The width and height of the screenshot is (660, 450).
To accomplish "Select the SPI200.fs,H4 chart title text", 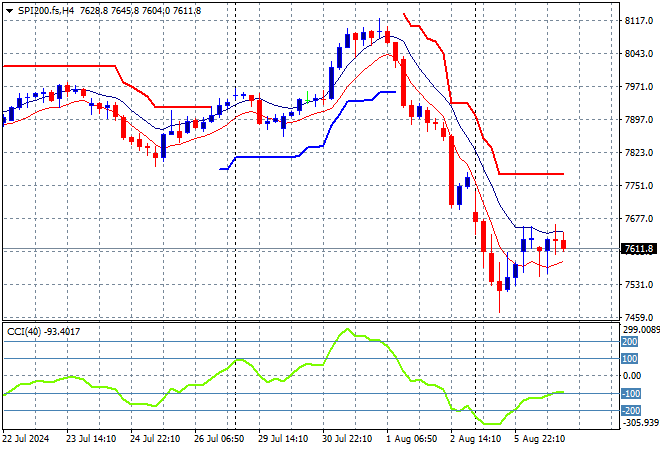I will coord(45,11).
